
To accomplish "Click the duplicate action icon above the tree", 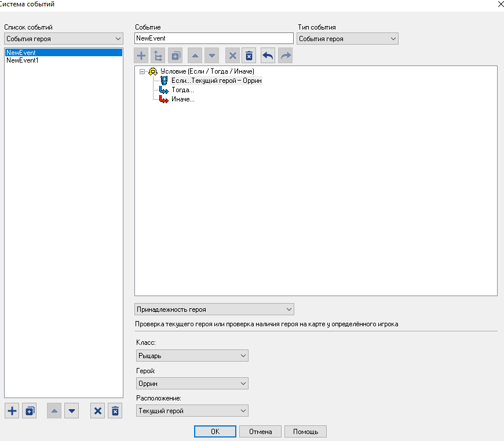I will click(175, 56).
